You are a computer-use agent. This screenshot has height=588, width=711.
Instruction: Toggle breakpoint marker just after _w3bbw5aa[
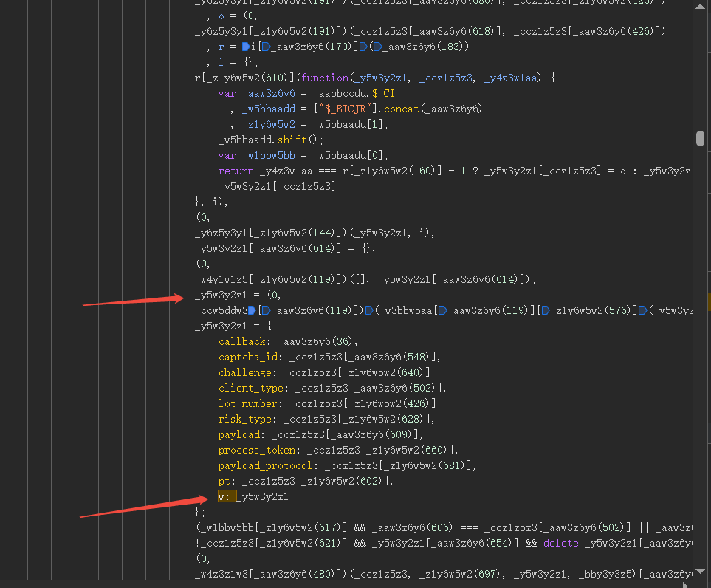(442, 310)
